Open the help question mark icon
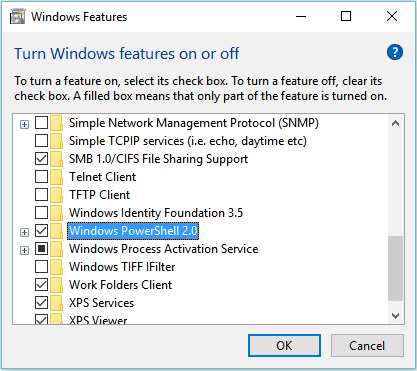Image resolution: width=417 pixels, height=371 pixels. tap(395, 52)
